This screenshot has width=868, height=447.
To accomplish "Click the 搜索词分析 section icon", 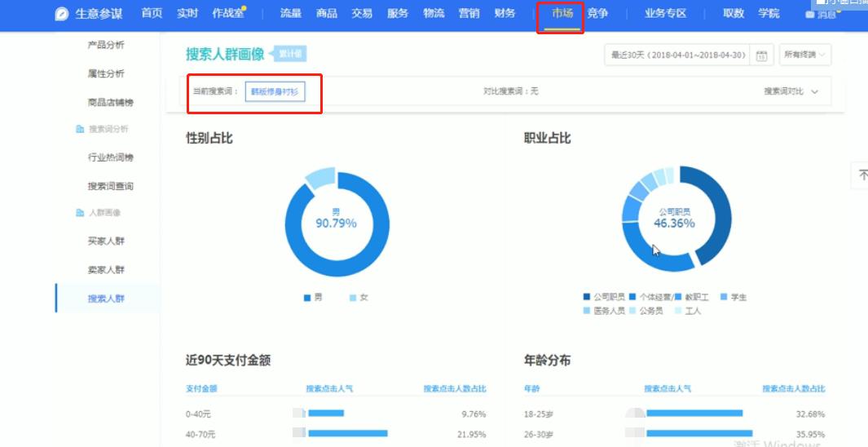I will click(x=80, y=130).
